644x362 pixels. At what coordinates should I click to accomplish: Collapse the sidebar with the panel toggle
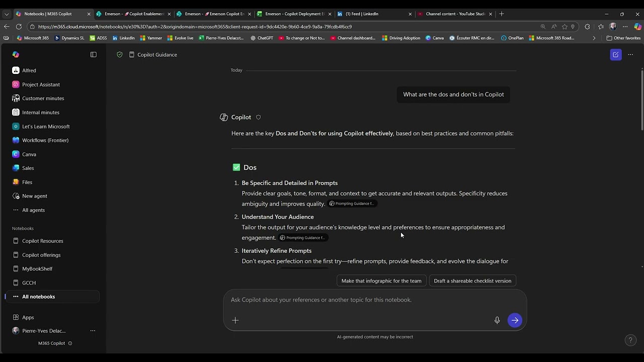[93, 54]
